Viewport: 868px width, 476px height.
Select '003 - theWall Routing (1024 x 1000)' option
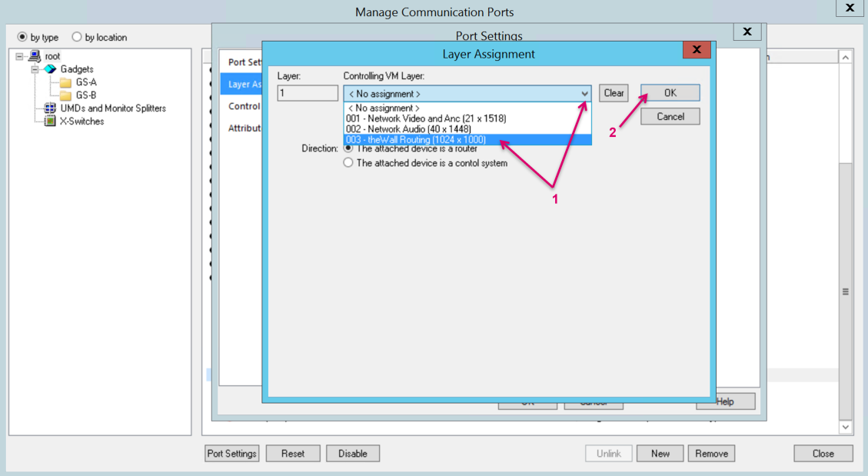pos(415,140)
